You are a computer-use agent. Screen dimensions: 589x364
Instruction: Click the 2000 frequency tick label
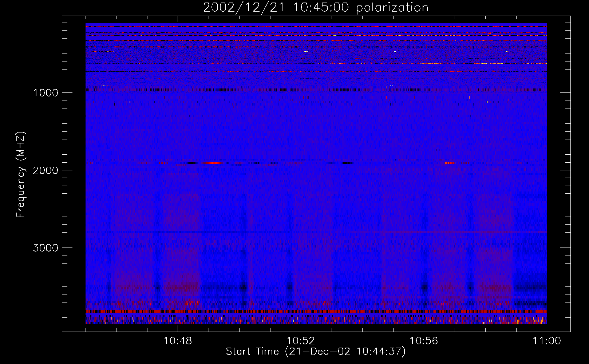point(46,170)
